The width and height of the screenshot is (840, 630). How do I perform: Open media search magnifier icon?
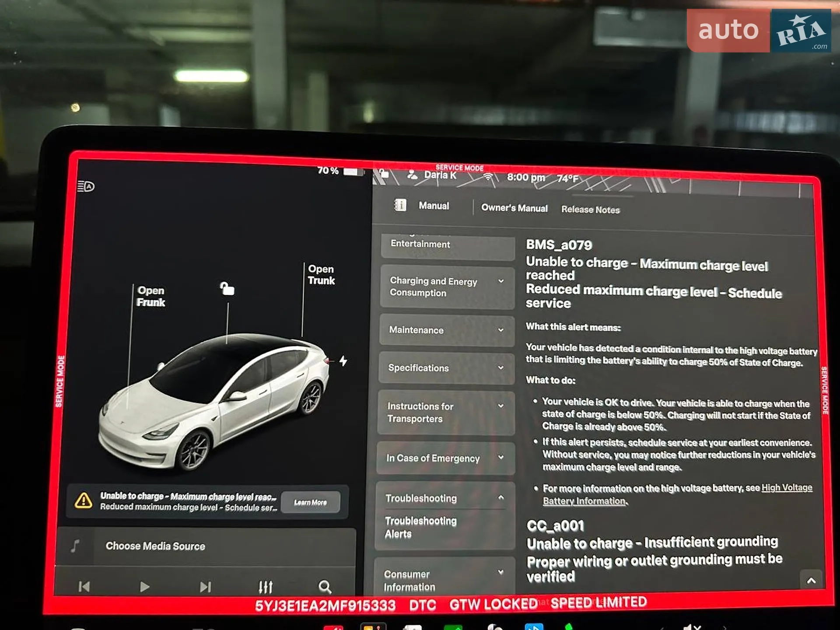coord(325,587)
